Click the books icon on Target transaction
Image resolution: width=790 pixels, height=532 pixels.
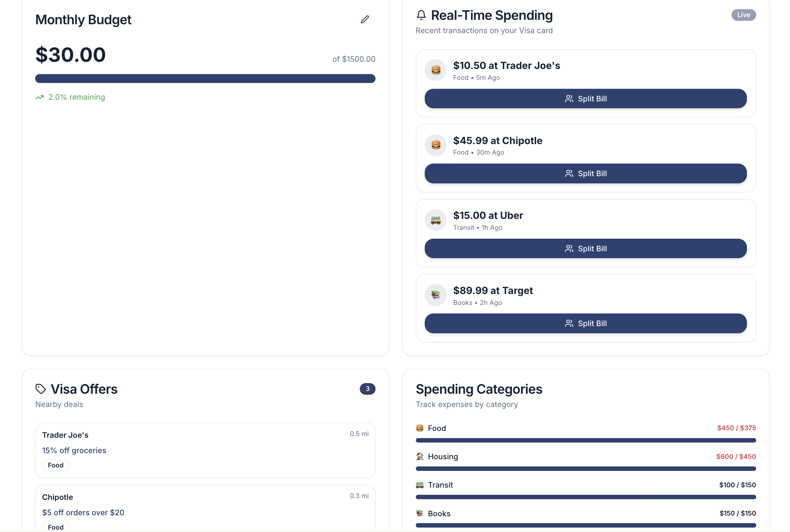tap(435, 295)
